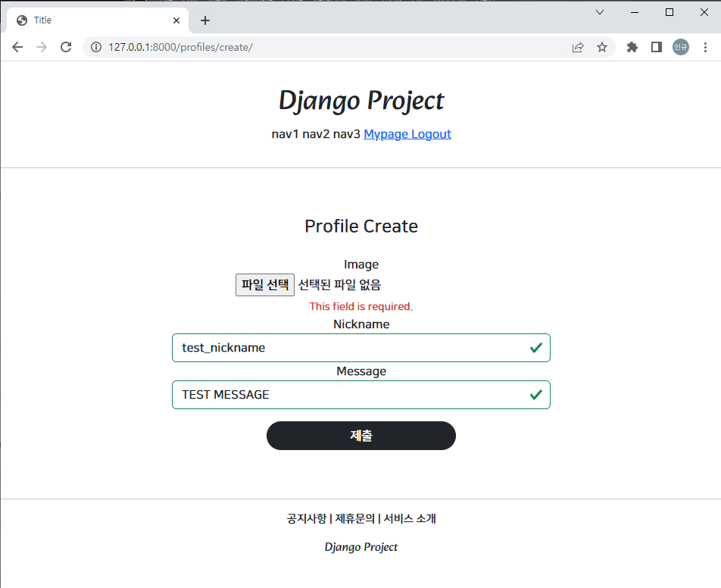Focus the Message input field
Image resolution: width=721 pixels, height=588 pixels.
[361, 395]
